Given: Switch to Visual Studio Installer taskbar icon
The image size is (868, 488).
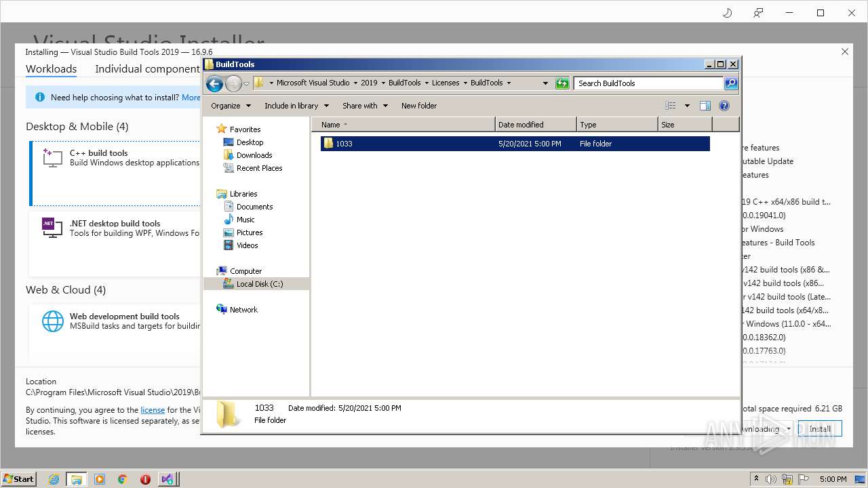Looking at the screenshot, I should pyautogui.click(x=167, y=479).
